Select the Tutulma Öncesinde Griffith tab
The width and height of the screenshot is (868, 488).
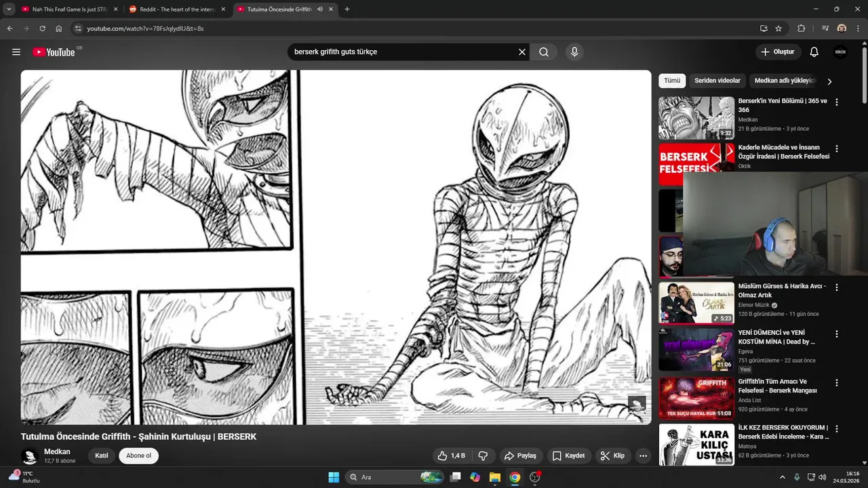click(285, 9)
